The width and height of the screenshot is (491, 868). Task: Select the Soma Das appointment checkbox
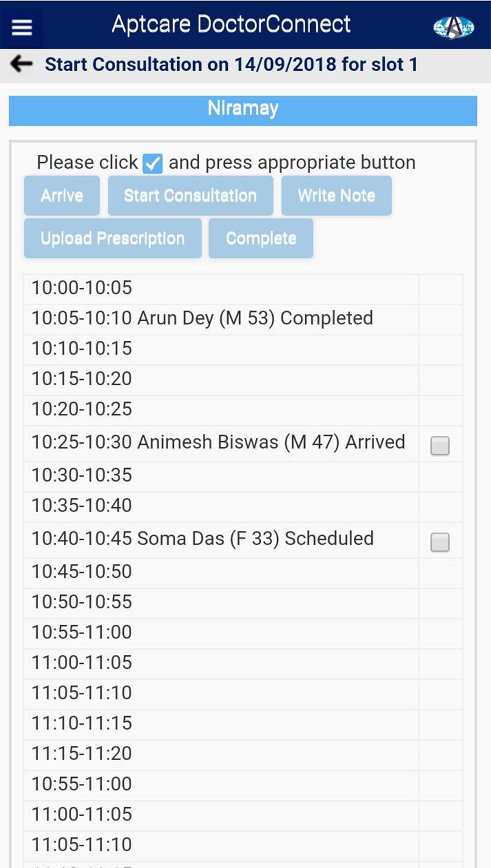pyautogui.click(x=440, y=542)
